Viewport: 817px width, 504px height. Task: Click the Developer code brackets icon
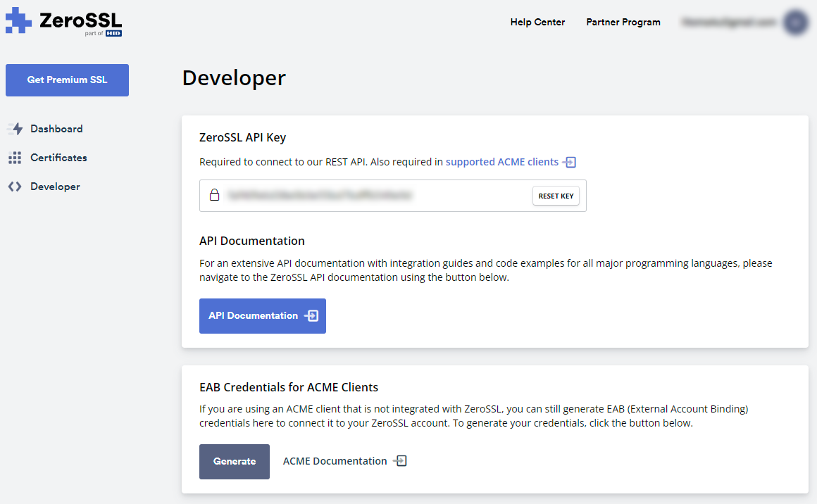click(x=15, y=186)
